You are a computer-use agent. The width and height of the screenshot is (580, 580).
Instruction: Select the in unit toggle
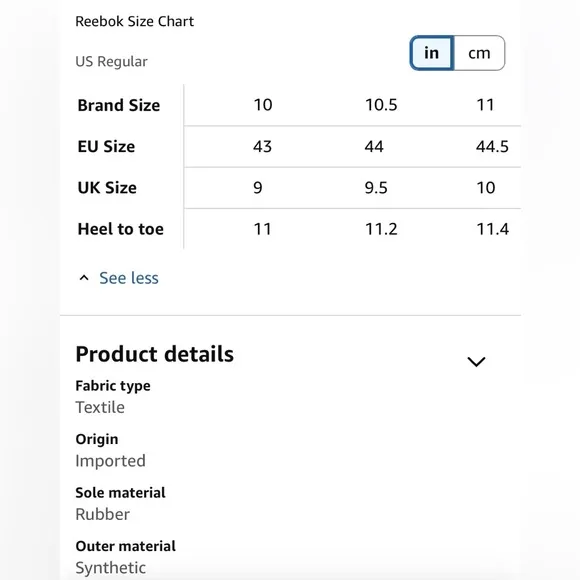(432, 53)
